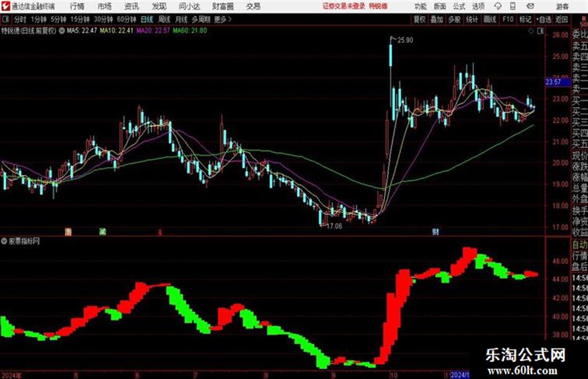588x379 pixels.
Task: Open the 问小达 menu
Action: 189,6
